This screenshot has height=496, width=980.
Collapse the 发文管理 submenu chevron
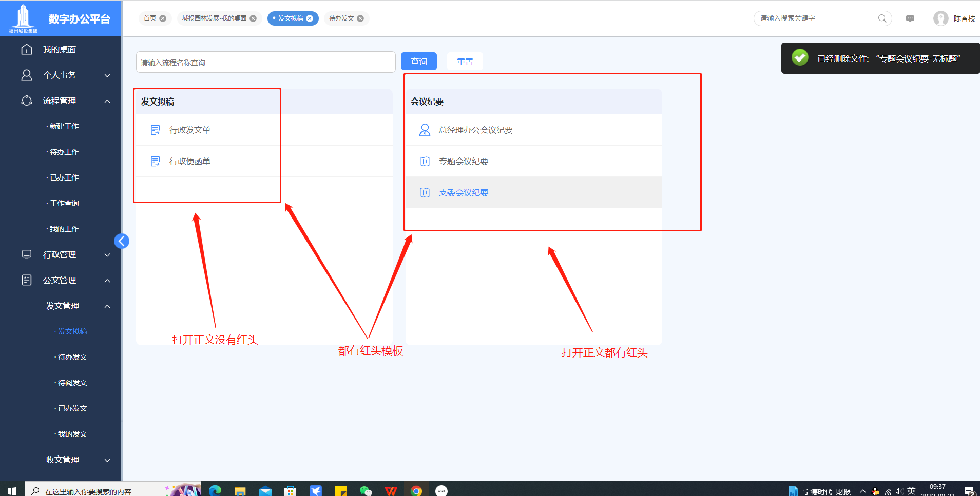point(107,306)
